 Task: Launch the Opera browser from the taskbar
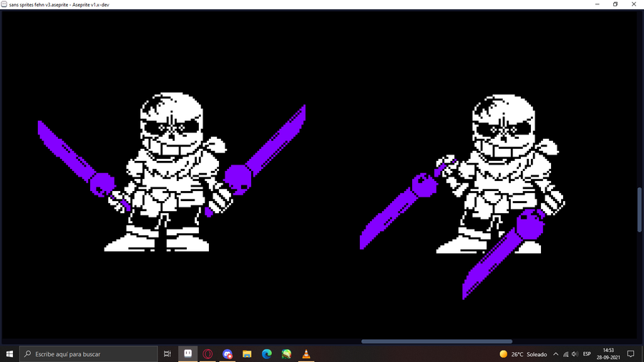tap(208, 354)
